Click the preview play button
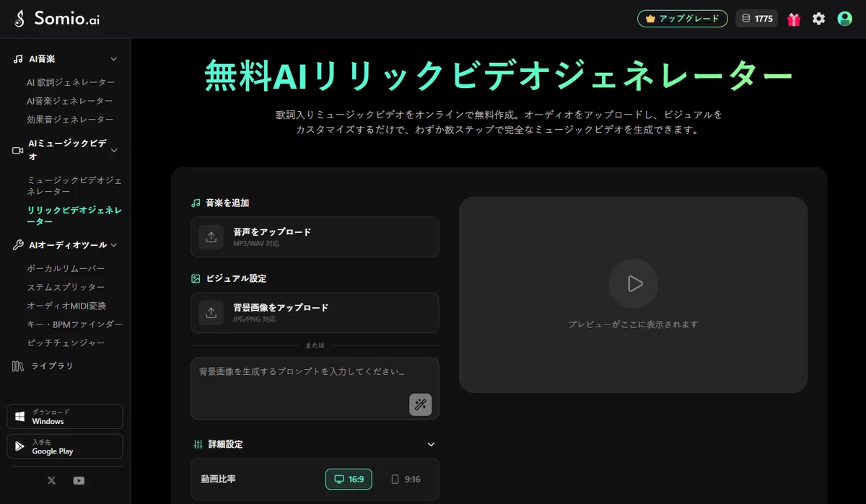This screenshot has height=504, width=866. tap(633, 283)
